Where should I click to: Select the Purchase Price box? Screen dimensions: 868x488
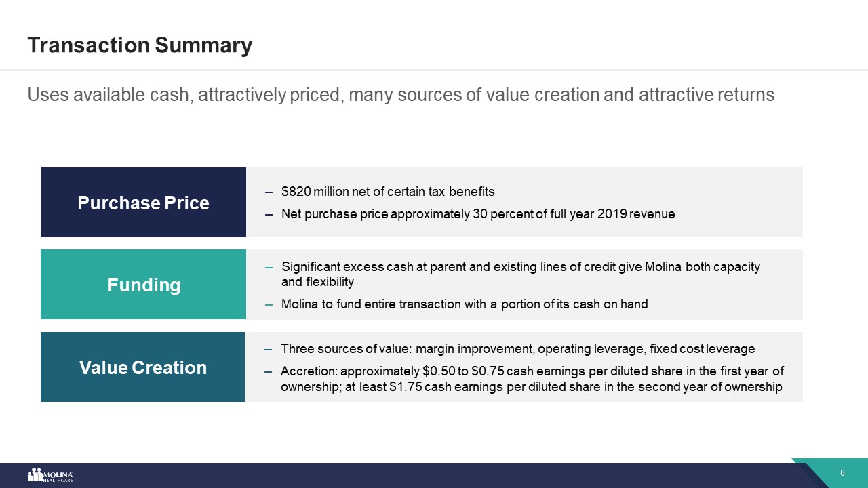(143, 202)
